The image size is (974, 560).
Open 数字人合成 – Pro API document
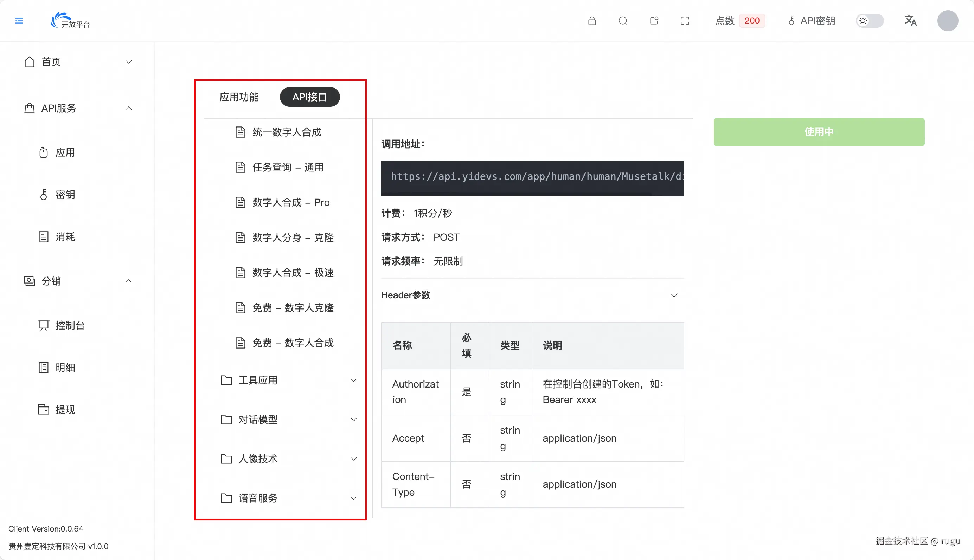(290, 202)
